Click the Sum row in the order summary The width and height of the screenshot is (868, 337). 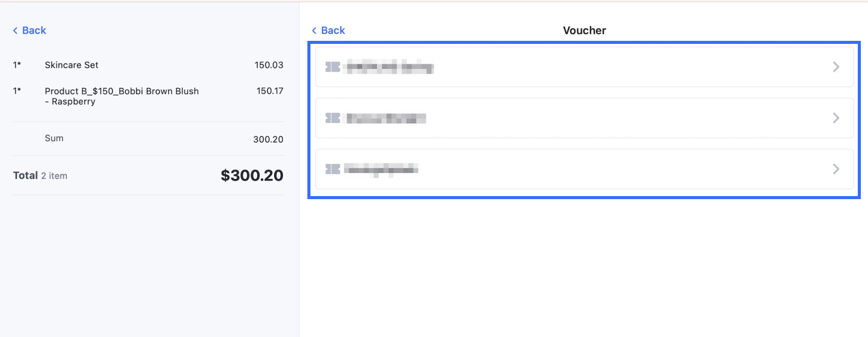click(x=54, y=138)
